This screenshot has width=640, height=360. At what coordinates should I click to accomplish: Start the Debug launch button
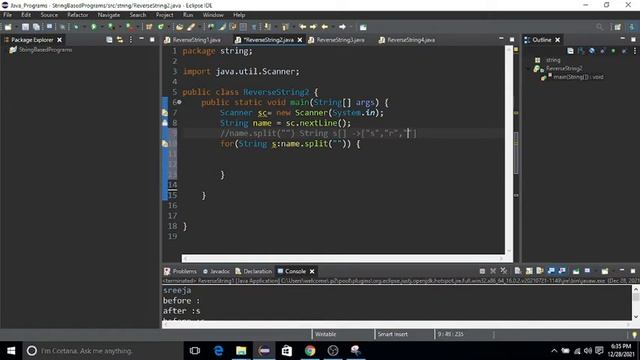pyautogui.click(x=76, y=27)
